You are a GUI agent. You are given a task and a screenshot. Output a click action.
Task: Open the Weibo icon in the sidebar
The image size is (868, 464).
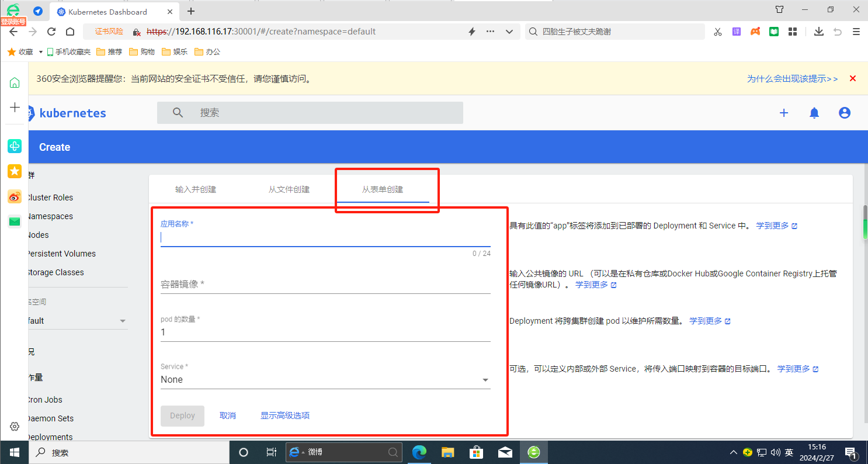[15, 196]
